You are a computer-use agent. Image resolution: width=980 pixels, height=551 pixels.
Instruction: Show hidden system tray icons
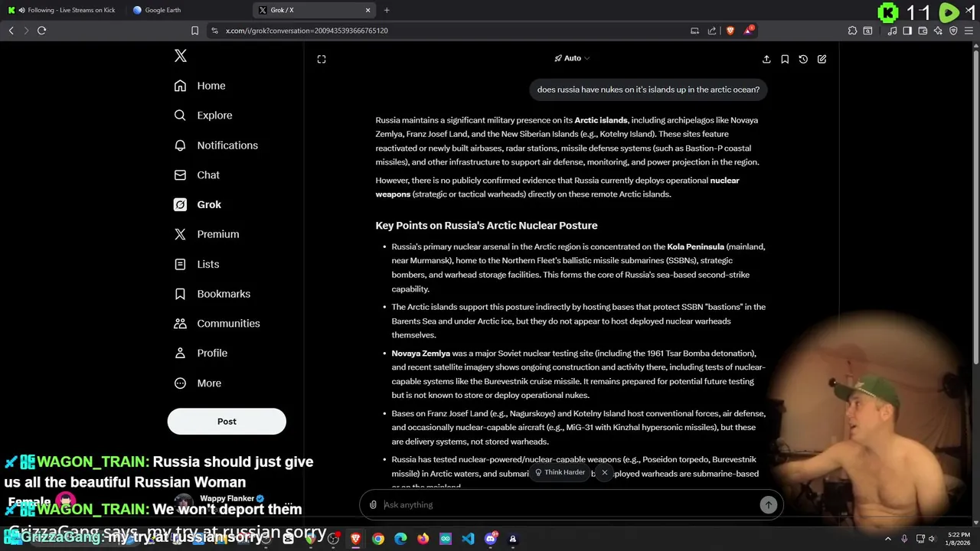point(888,539)
